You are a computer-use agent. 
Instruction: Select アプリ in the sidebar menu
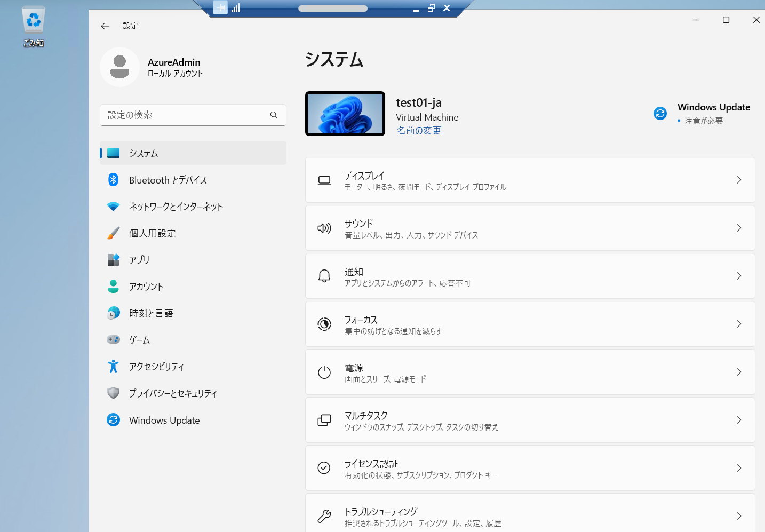click(139, 260)
